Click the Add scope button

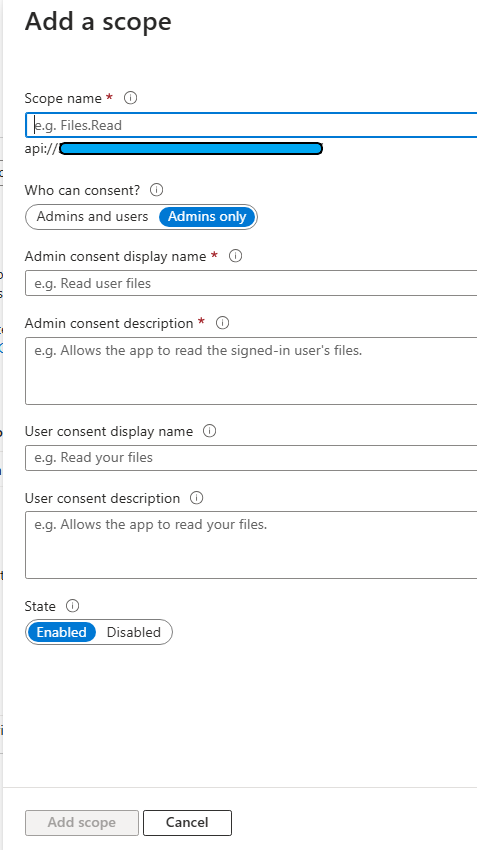coord(82,822)
